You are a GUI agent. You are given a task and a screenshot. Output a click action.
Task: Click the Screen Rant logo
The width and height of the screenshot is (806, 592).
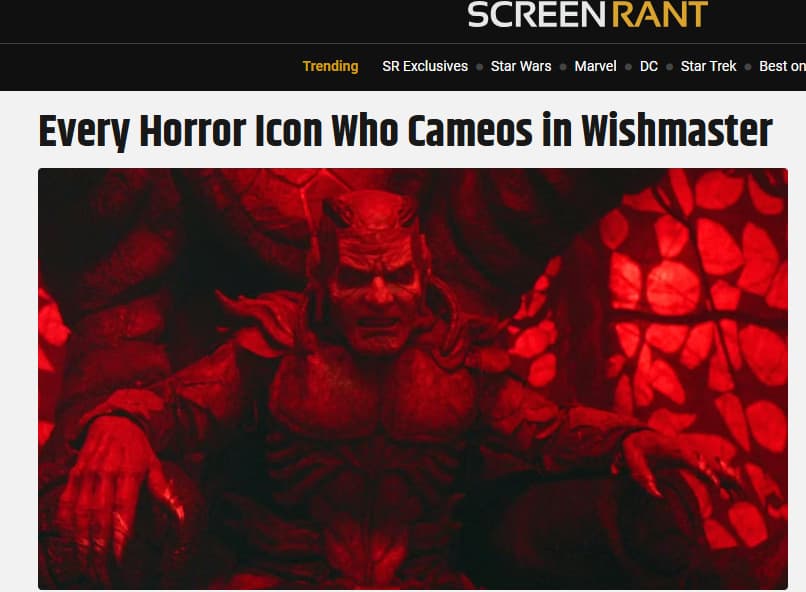[x=588, y=14]
